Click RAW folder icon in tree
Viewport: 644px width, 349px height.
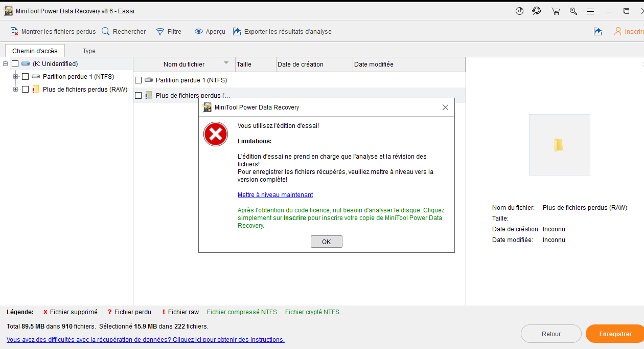(x=36, y=89)
